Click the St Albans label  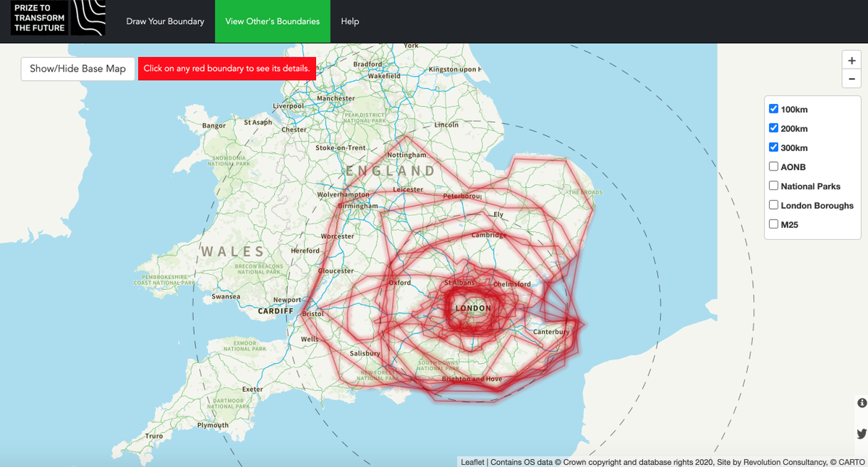tap(459, 283)
